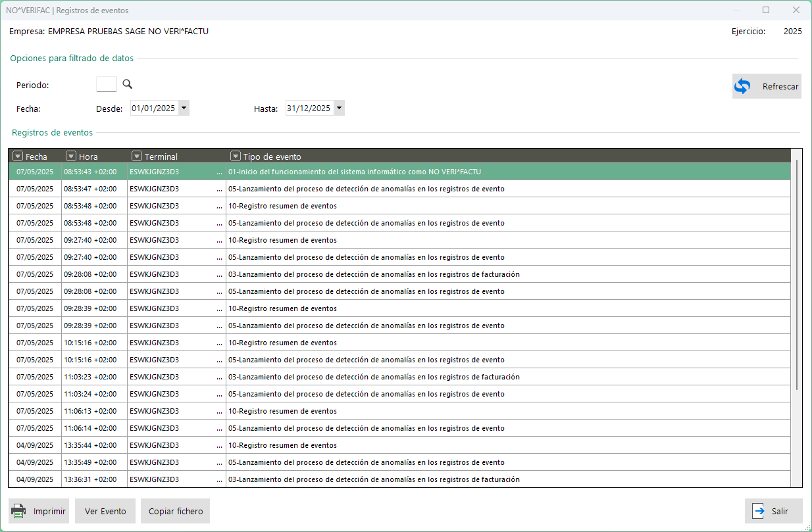The height and width of the screenshot is (532, 812).
Task: Click the Copiar fichero button
Action: [175, 511]
